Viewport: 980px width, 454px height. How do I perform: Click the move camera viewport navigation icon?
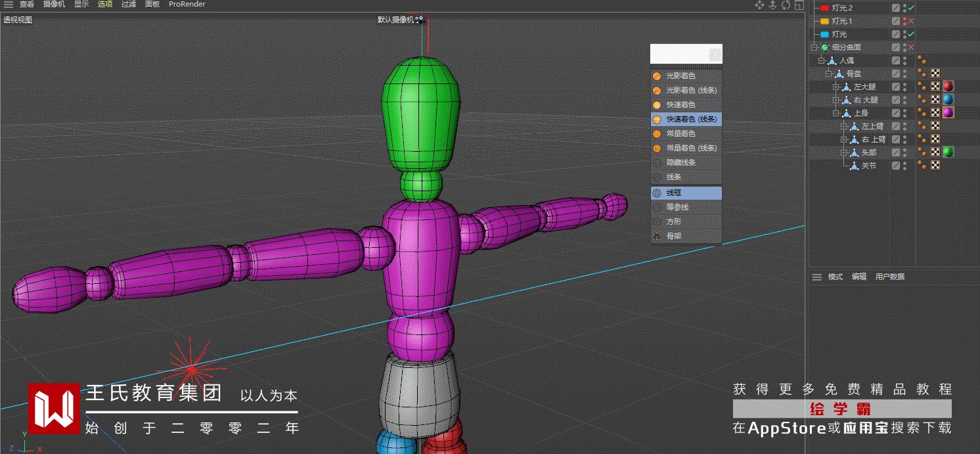pos(759,5)
